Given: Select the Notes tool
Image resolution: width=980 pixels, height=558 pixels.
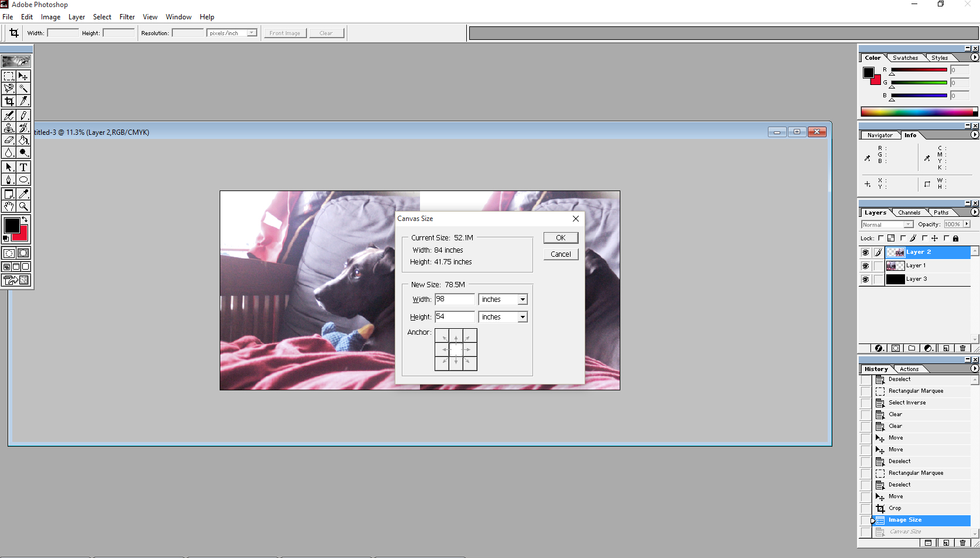Looking at the screenshot, I should tap(9, 194).
